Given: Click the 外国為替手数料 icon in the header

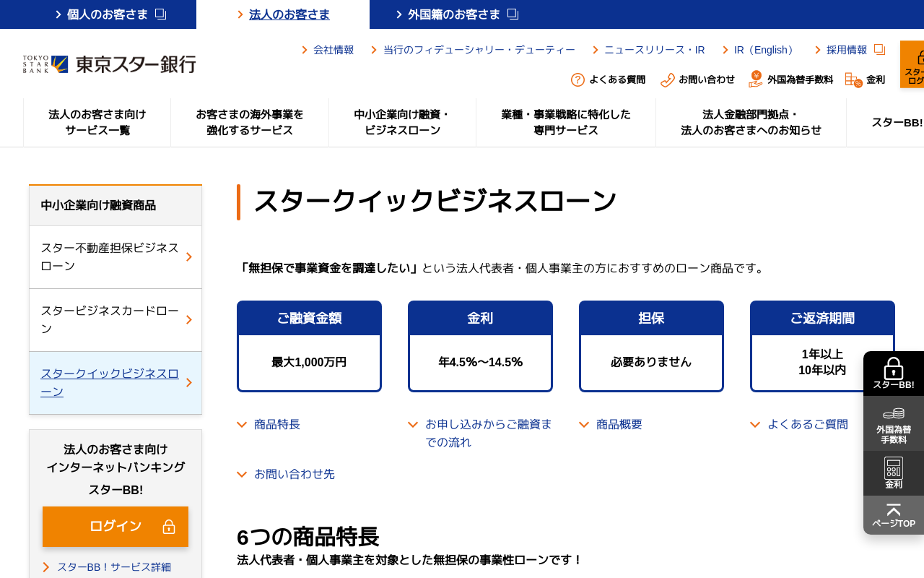Looking at the screenshot, I should 757,79.
